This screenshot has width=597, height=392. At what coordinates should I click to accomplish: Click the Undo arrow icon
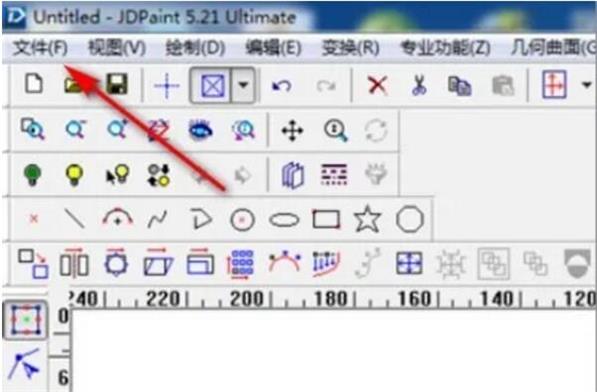point(281,86)
